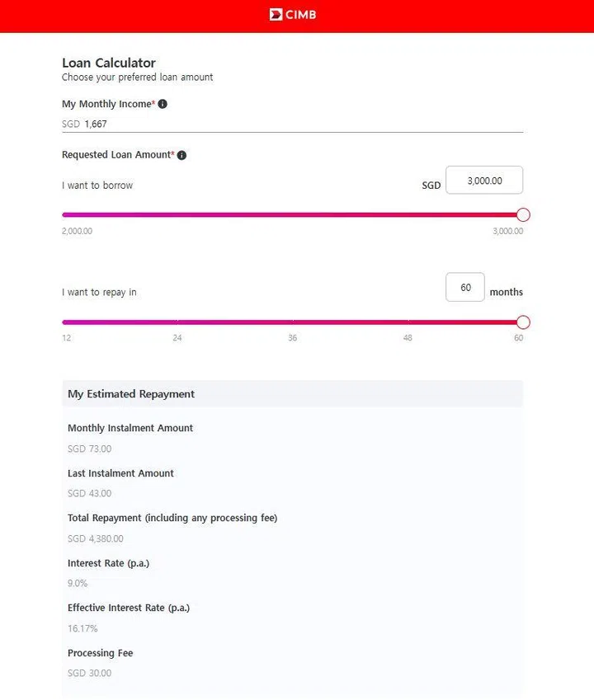Open the My Monthly Income info icon
The image size is (594, 700).
(x=163, y=105)
